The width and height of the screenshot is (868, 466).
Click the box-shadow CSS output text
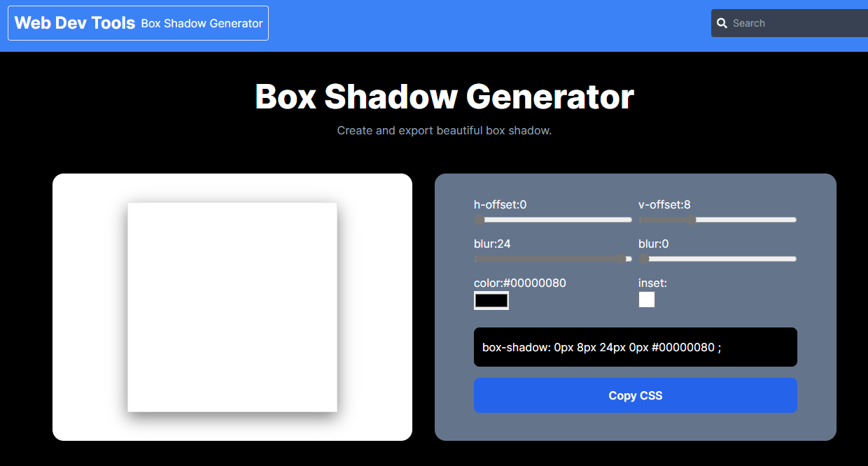pyautogui.click(x=601, y=347)
